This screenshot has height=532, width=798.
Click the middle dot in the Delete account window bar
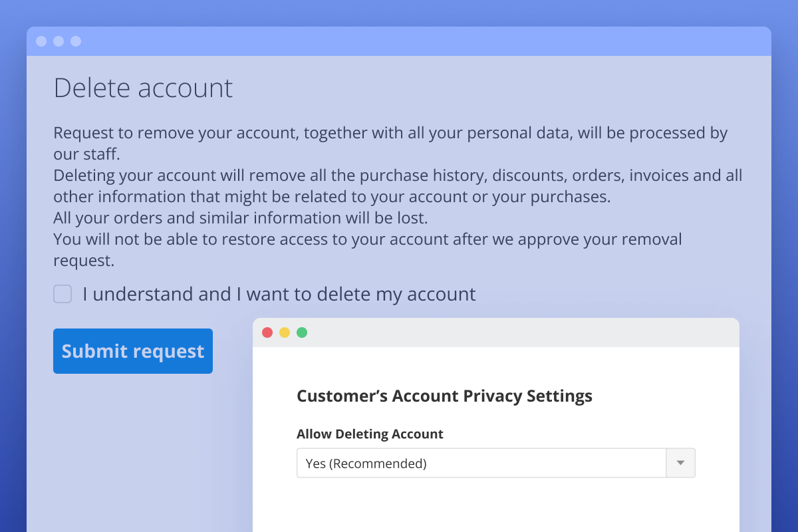point(59,41)
